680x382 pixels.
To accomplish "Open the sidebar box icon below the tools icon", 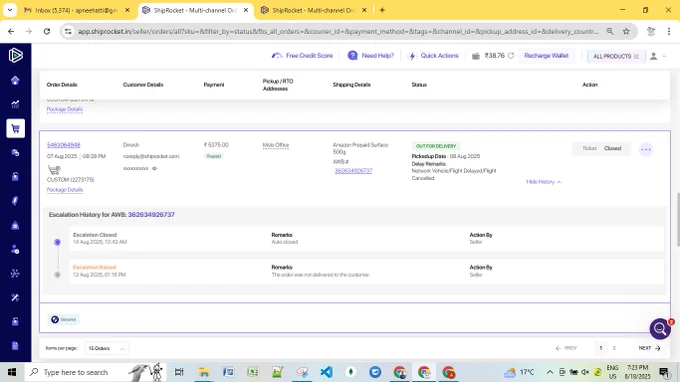I will (x=15, y=321).
